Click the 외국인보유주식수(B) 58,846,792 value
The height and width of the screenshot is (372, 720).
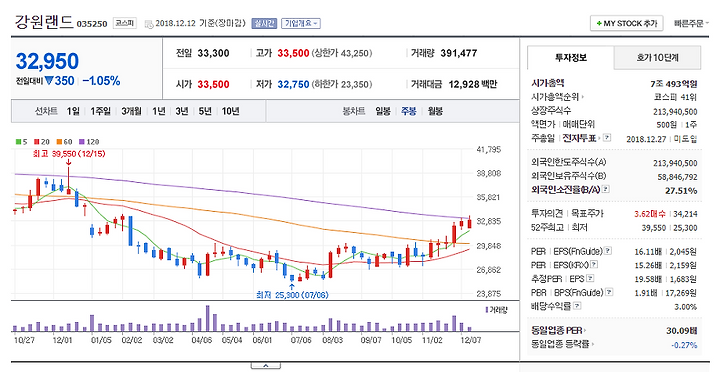click(x=677, y=177)
